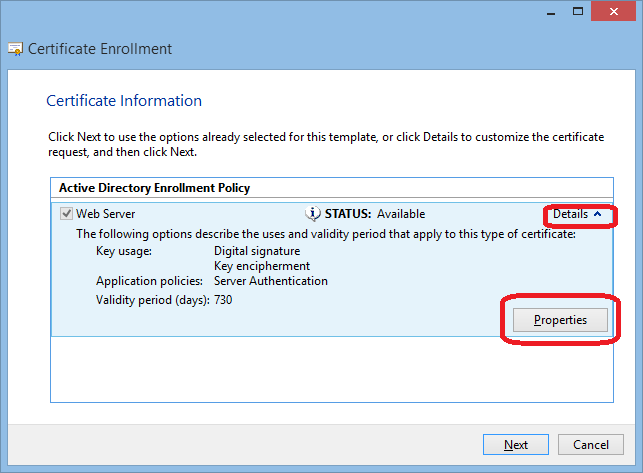Click the Server Authentication policy value
Screen dimensions: 643x473
pyautogui.click(x=270, y=281)
